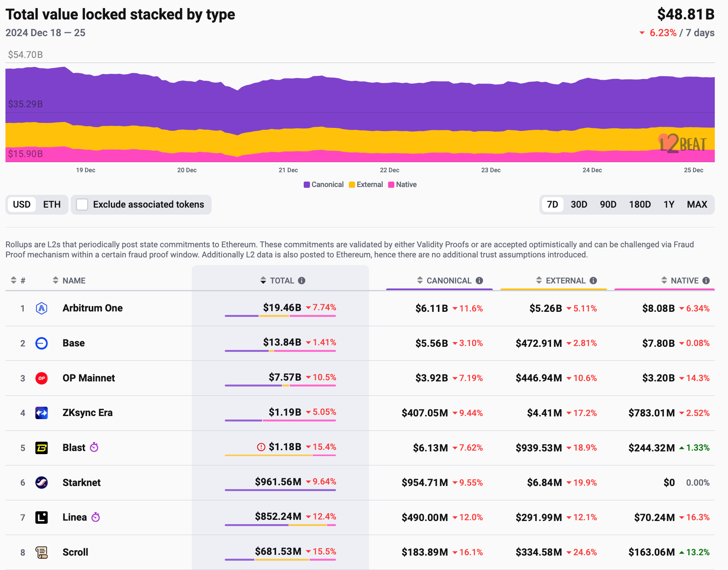
Task: Select the 30D time range tab
Action: tap(579, 205)
